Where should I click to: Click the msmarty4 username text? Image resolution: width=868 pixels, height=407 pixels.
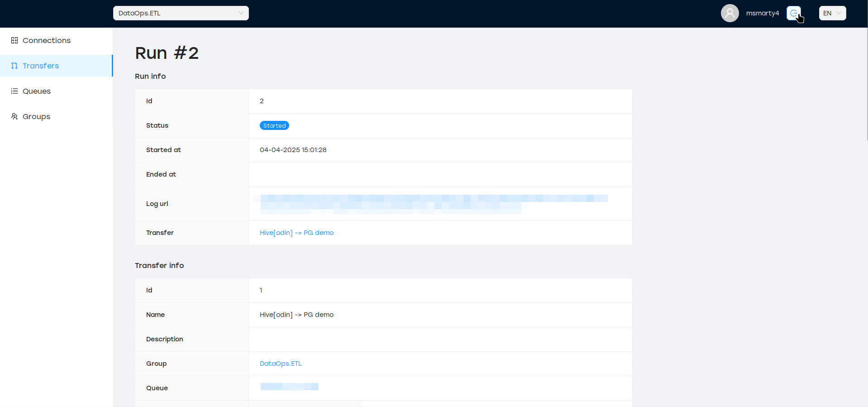pyautogui.click(x=763, y=13)
